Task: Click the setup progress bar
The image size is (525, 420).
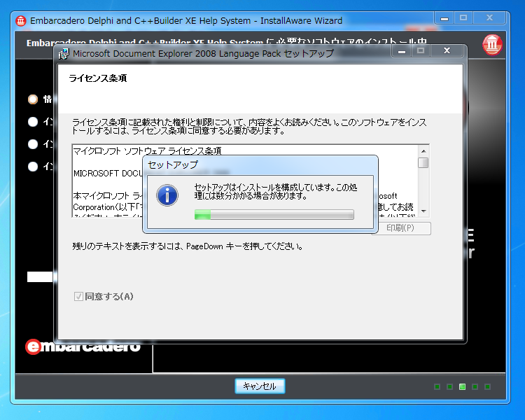Action: [x=274, y=215]
